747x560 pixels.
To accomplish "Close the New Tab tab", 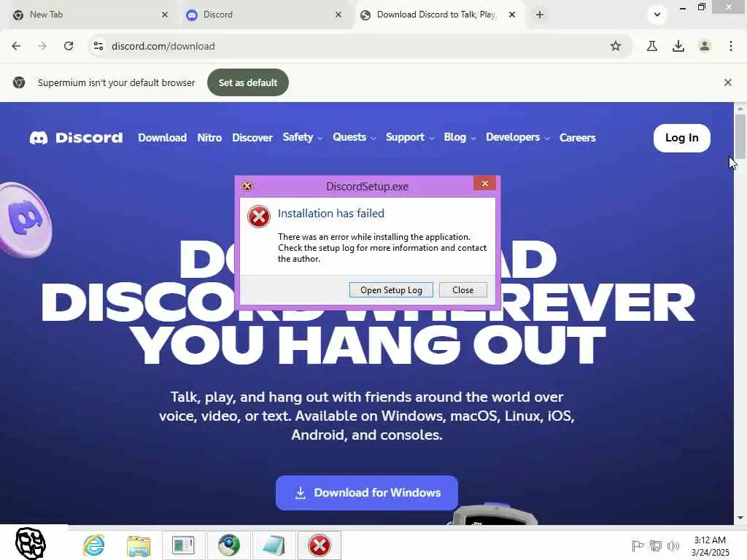I will click(x=165, y=15).
